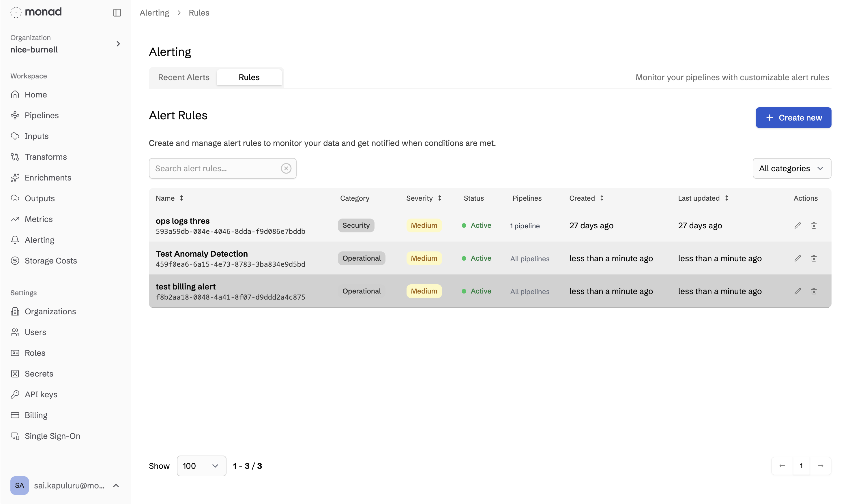
Task: Clear the search alert rules field
Action: (286, 168)
